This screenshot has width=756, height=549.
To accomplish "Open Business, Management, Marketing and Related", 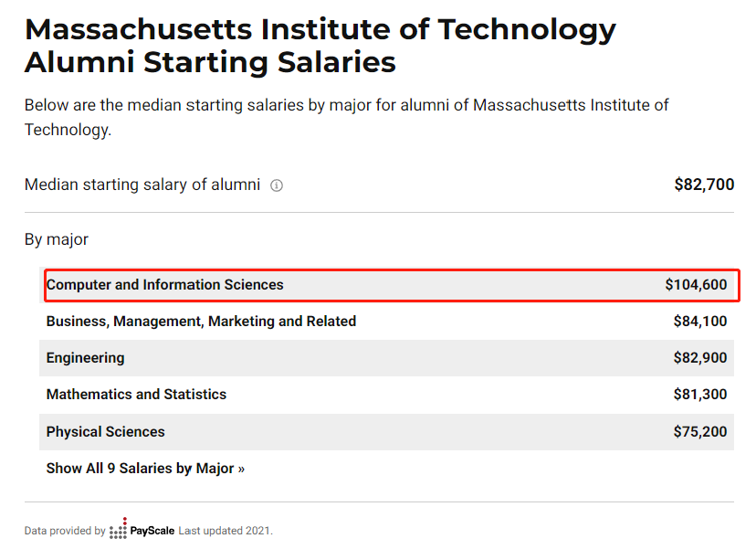I will [x=387, y=322].
